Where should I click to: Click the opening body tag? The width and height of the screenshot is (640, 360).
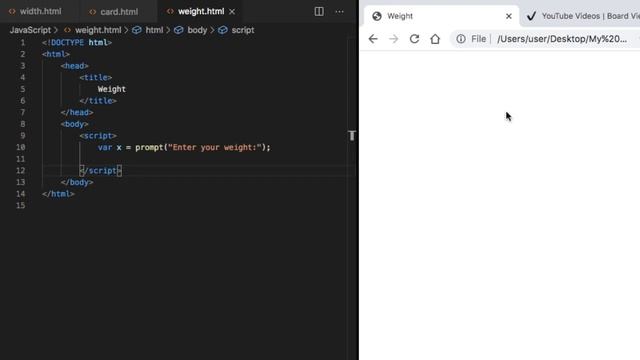pyautogui.click(x=74, y=124)
